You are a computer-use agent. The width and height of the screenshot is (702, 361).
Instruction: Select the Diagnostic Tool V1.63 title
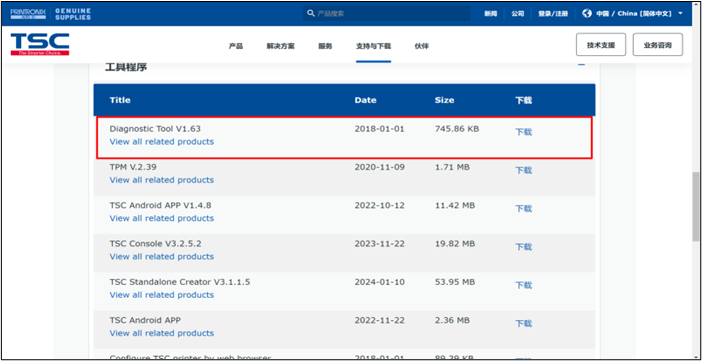click(x=155, y=129)
